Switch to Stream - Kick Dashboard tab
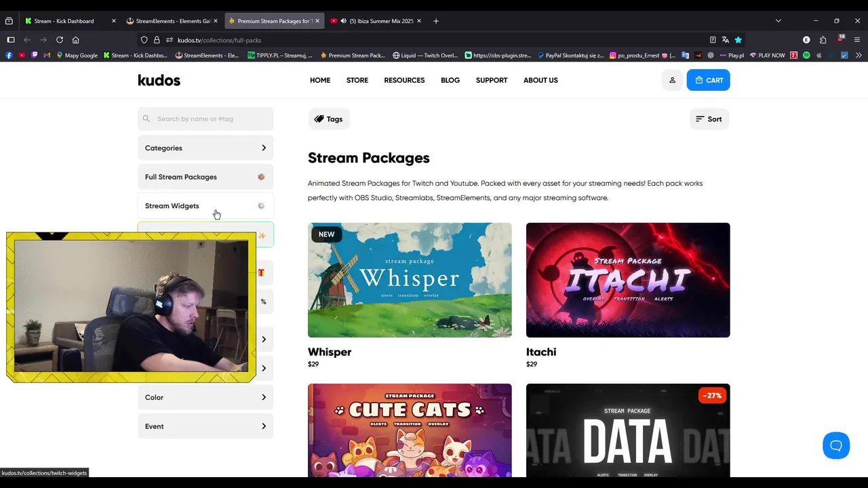 (70, 21)
